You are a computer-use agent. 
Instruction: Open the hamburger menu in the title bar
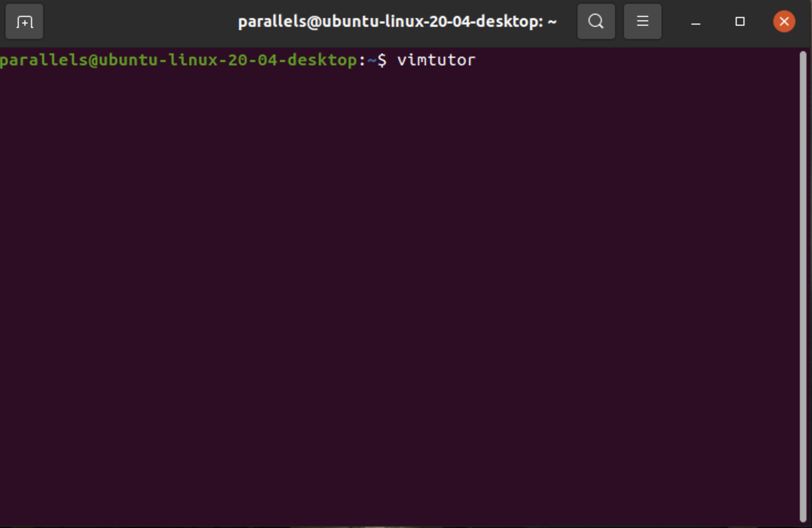(642, 22)
